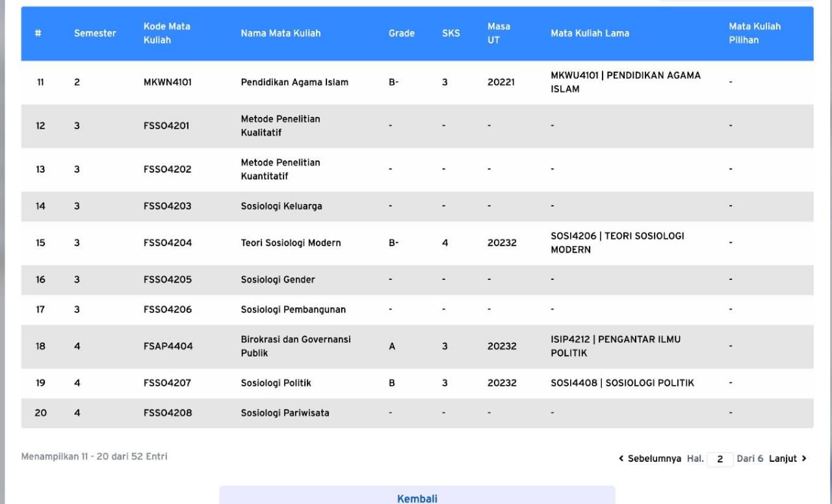
Task: Sort by the Semester column header
Action: tap(95, 33)
